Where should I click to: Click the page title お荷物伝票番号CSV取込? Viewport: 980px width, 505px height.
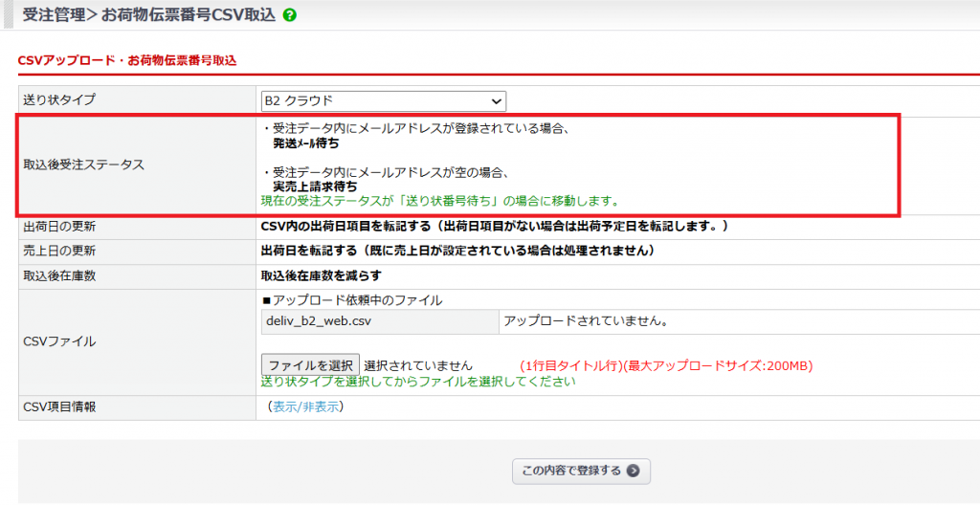tap(188, 15)
